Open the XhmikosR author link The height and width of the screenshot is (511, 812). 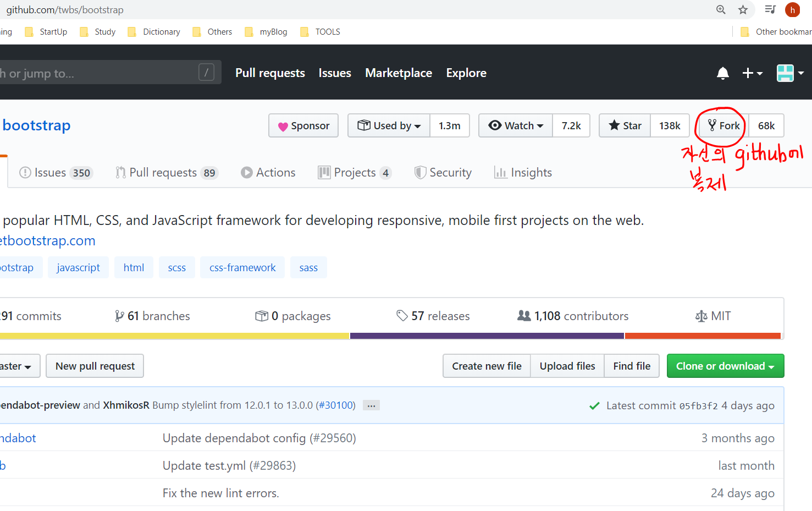click(126, 405)
